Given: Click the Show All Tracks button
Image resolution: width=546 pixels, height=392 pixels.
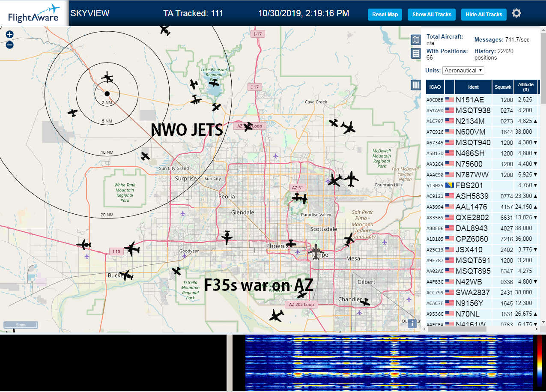Looking at the screenshot, I should point(432,14).
